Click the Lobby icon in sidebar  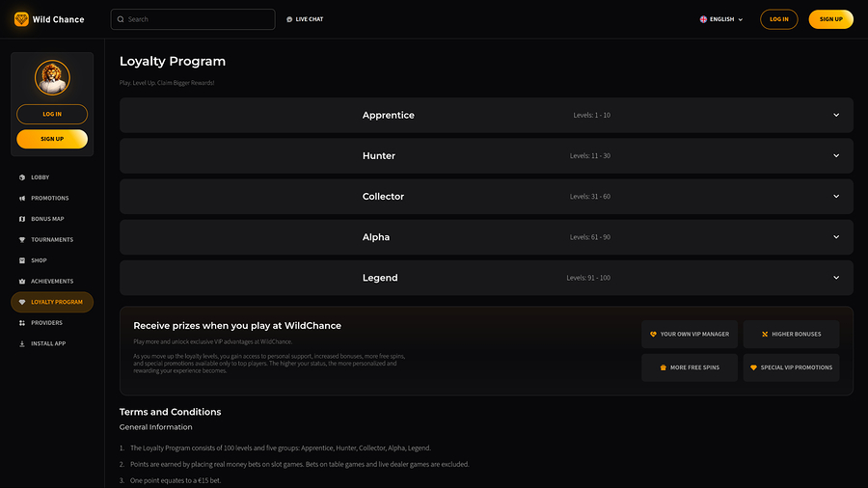click(22, 177)
